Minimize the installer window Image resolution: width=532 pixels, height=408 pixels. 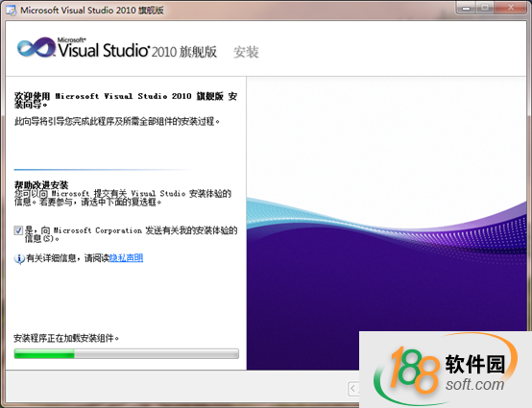click(466, 8)
